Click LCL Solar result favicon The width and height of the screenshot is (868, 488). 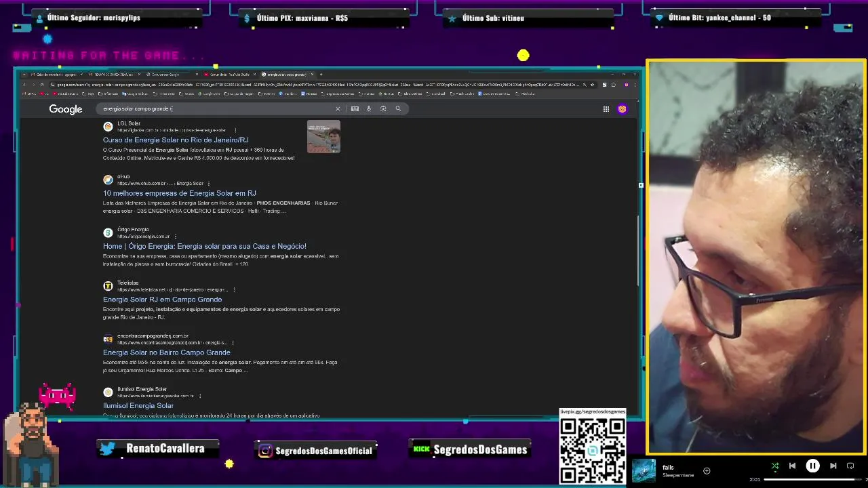108,127
